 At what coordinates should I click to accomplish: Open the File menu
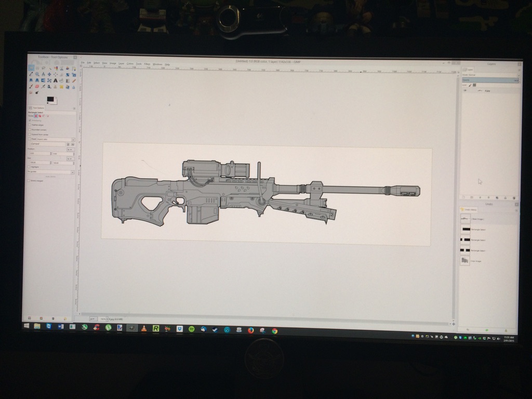[83, 63]
